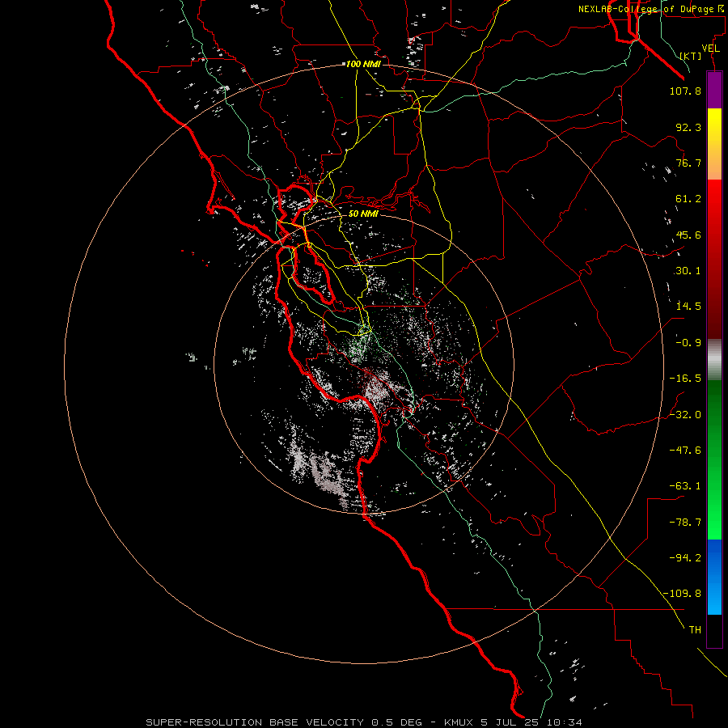Click the -78.7 legend value
The height and width of the screenshot is (728, 728).
click(x=685, y=523)
